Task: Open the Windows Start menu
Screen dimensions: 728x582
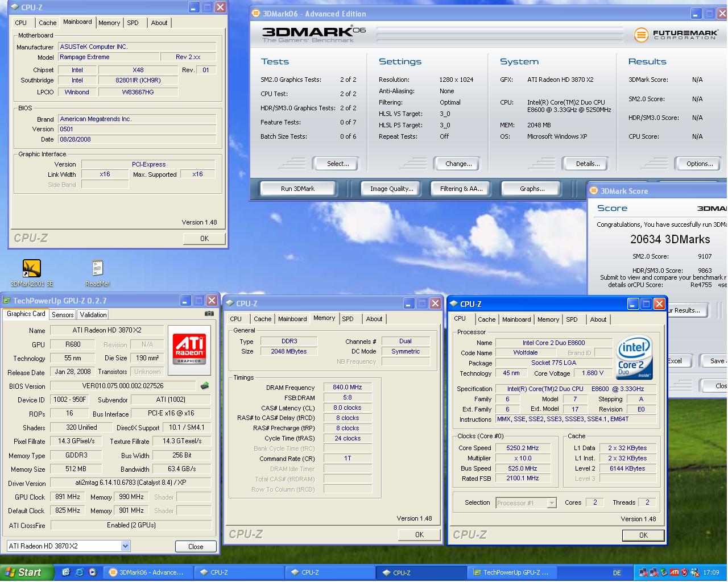Action: (27, 572)
